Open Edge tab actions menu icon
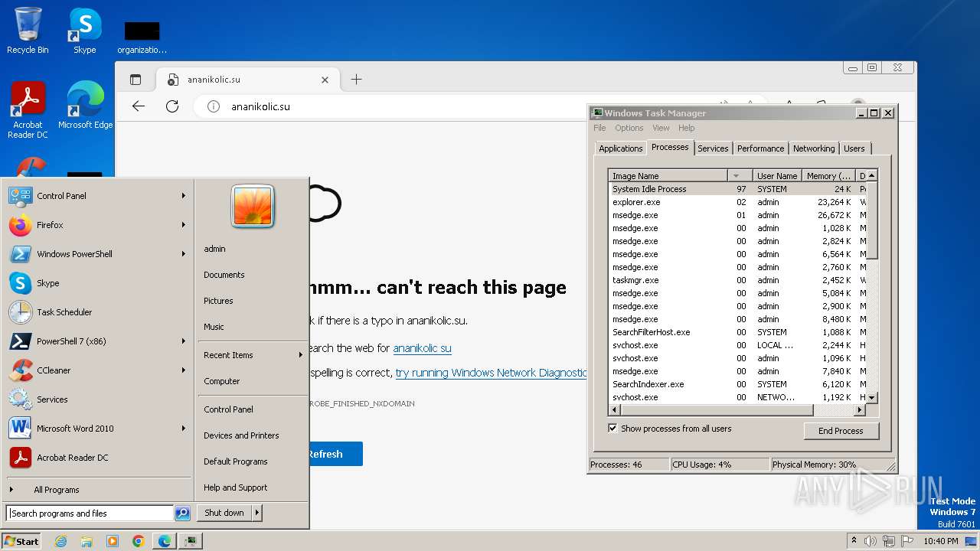 tap(136, 80)
